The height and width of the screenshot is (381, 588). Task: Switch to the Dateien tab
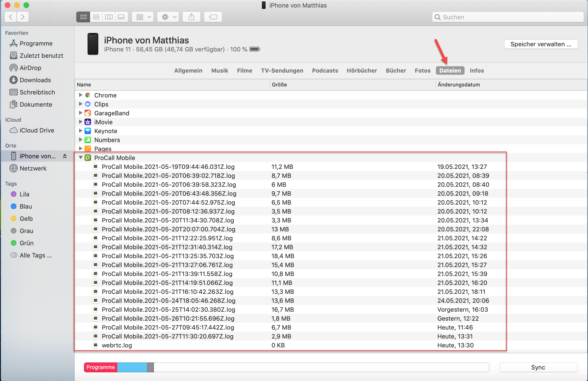pos(450,70)
